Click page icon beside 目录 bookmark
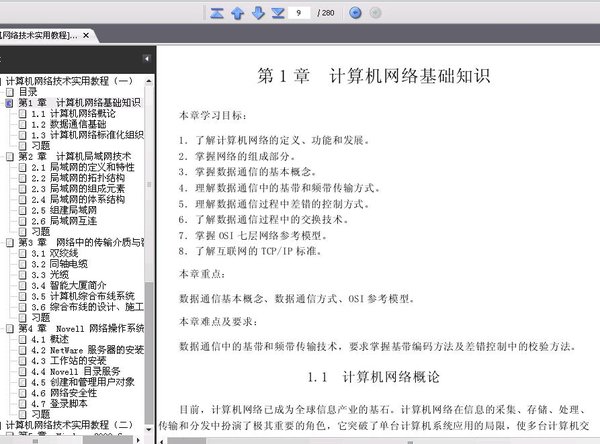Image resolution: width=600 pixels, height=444 pixels. tap(10, 92)
